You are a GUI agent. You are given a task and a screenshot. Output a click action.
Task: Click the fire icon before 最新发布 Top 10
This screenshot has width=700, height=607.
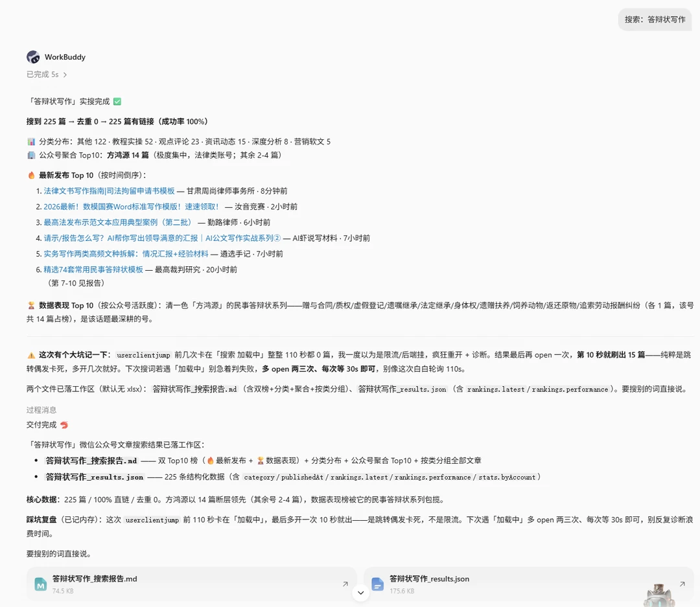coord(31,176)
